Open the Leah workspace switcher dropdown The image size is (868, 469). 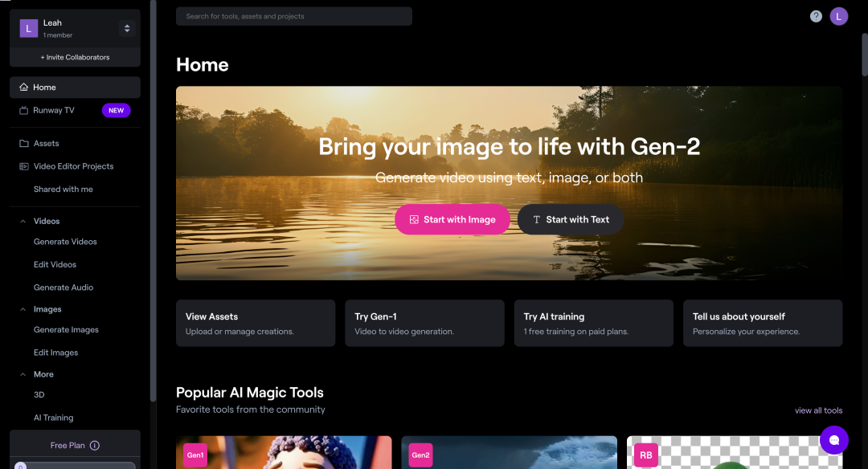click(x=127, y=28)
